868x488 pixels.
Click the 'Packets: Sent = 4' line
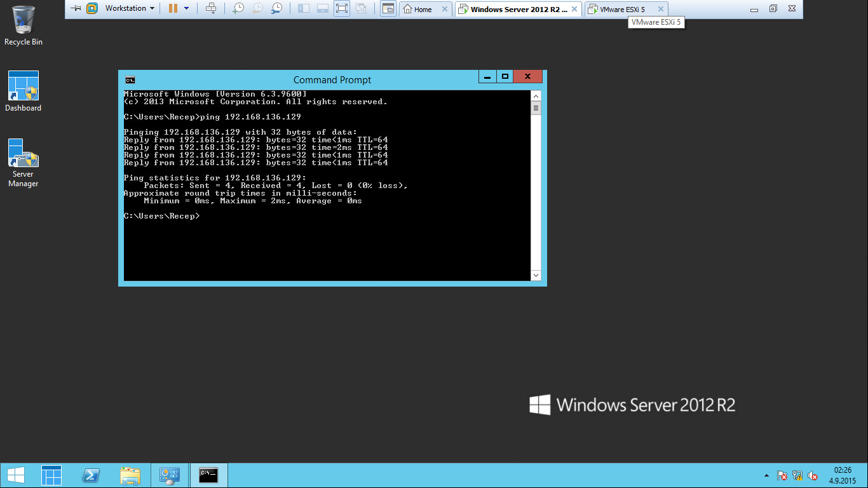(x=276, y=186)
